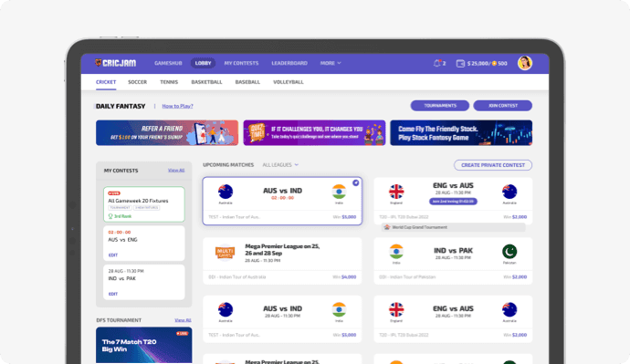
Task: Switch to the Basketball tab
Action: (x=206, y=82)
